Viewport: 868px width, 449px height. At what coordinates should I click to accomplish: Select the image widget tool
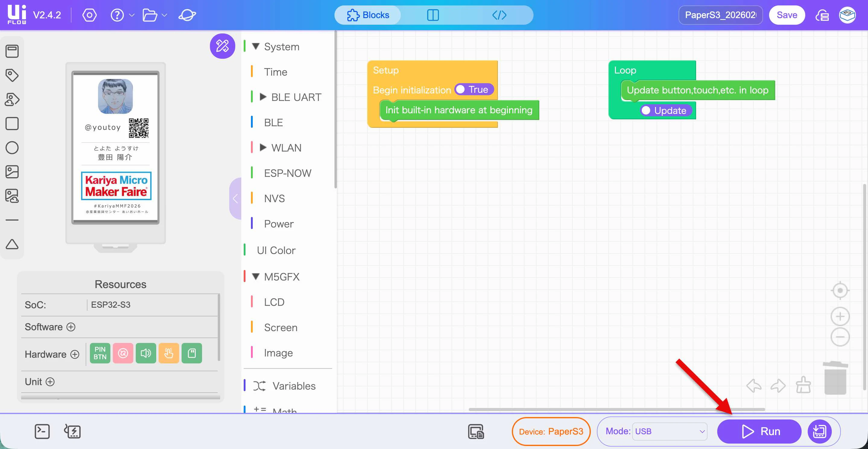click(12, 172)
